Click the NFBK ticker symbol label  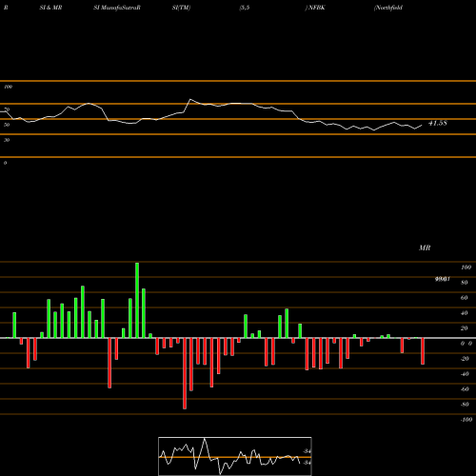click(x=316, y=8)
